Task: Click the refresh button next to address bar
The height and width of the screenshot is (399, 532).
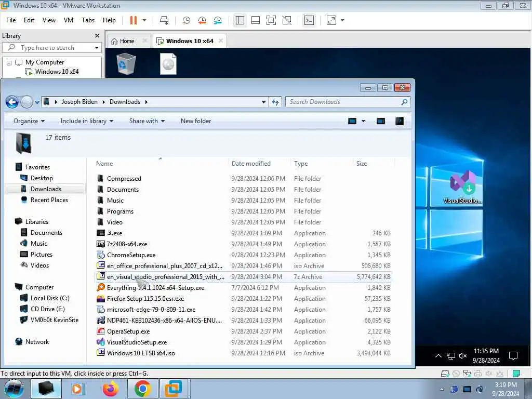Action: pyautogui.click(x=275, y=102)
